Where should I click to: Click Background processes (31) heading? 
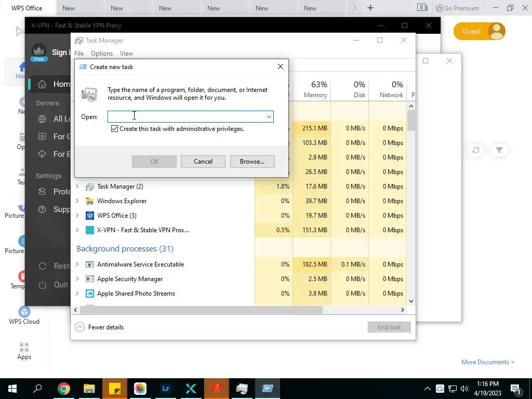125,249
